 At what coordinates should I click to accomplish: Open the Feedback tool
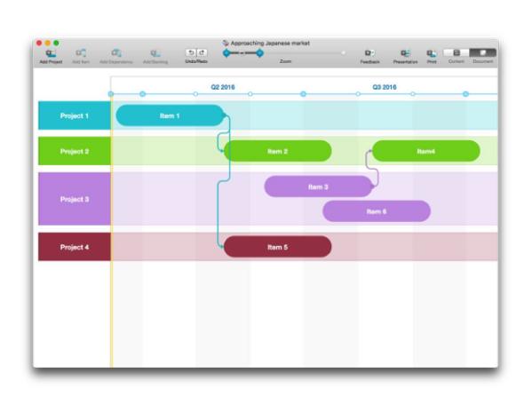coord(369,53)
